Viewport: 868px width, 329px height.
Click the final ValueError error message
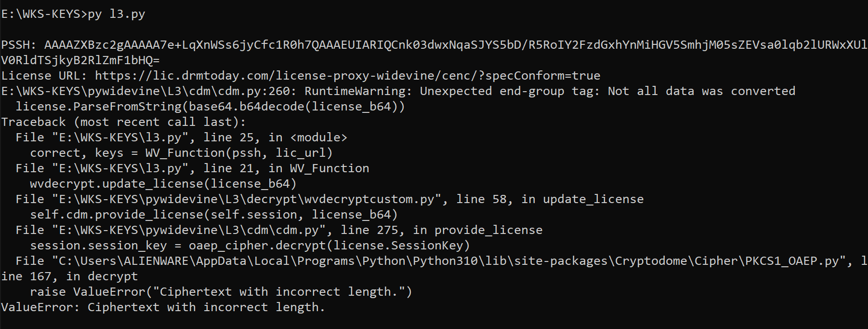point(163,307)
